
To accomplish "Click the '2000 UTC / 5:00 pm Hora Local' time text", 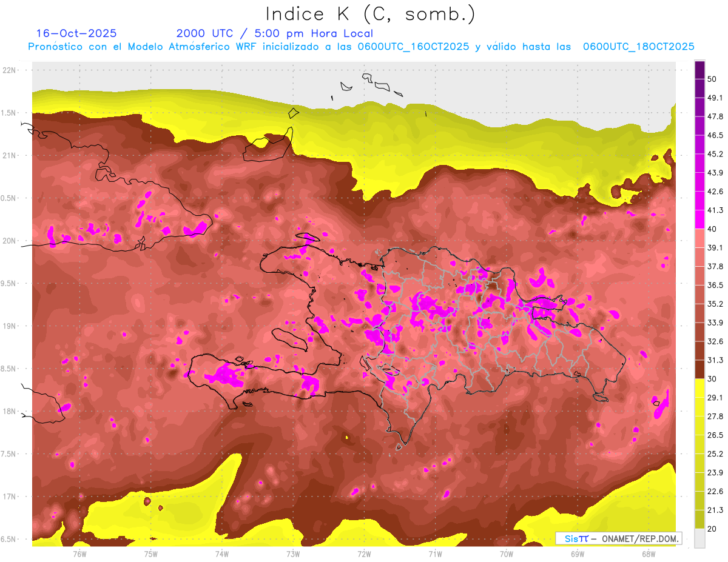I will point(275,33).
